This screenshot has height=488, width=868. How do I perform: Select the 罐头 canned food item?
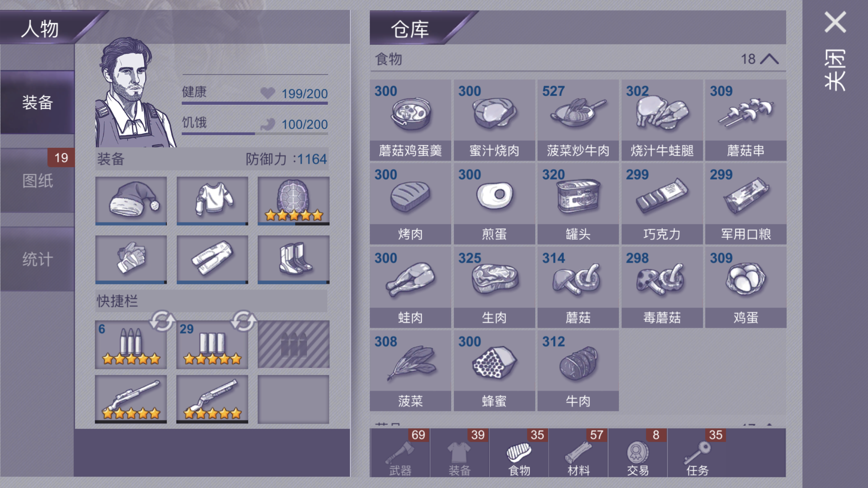coord(578,204)
